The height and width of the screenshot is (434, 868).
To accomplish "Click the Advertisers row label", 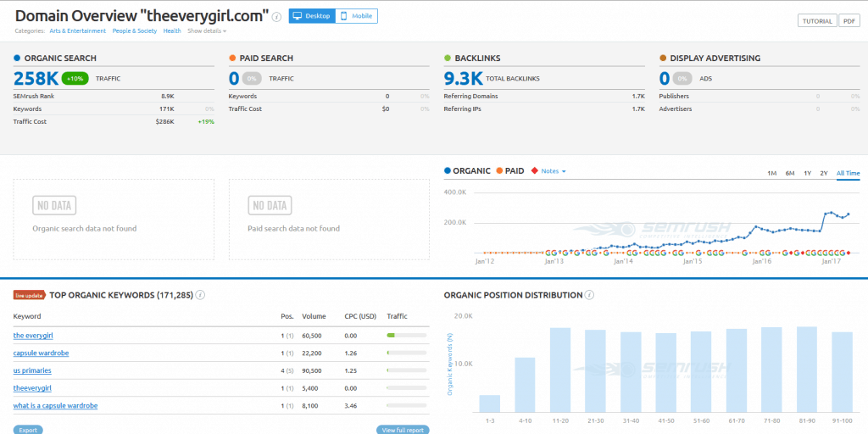I will tap(676, 109).
